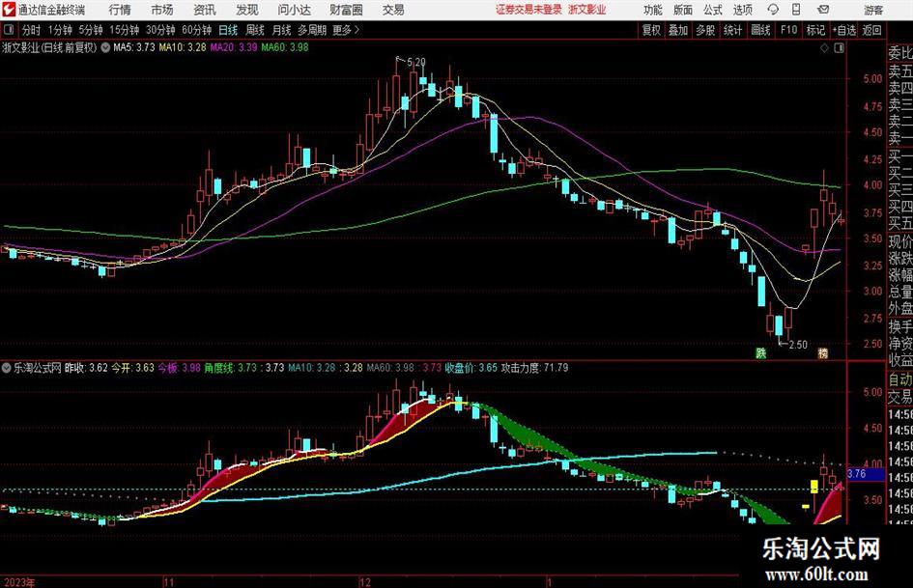Click the 乐淘公式网 indicator name
Image resolution: width=913 pixels, height=588 pixels.
[x=38, y=368]
